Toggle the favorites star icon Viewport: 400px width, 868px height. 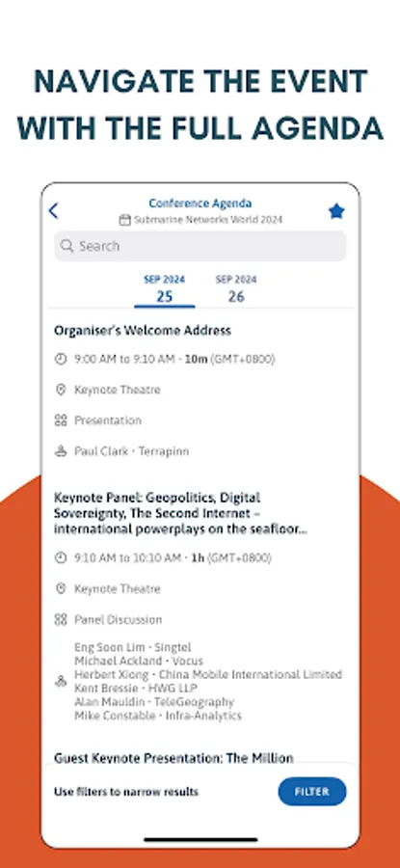click(x=336, y=211)
